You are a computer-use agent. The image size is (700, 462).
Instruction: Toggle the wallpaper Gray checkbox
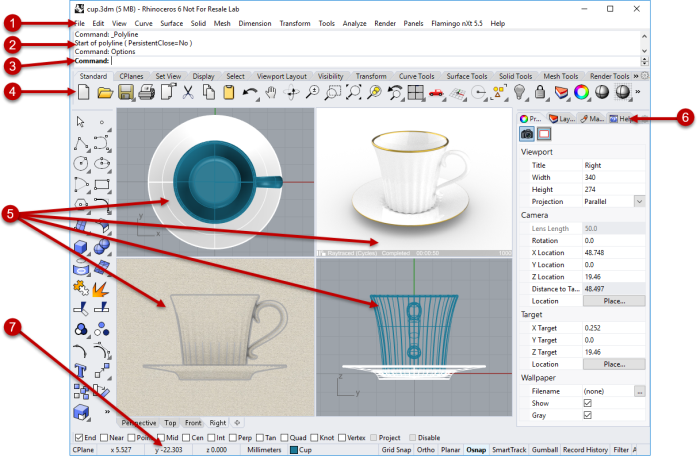pyautogui.click(x=586, y=414)
